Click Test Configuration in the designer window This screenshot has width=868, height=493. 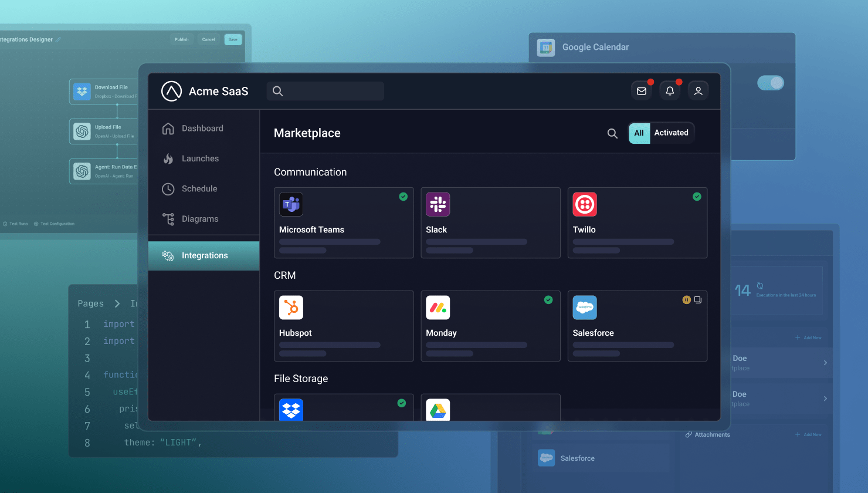[55, 224]
